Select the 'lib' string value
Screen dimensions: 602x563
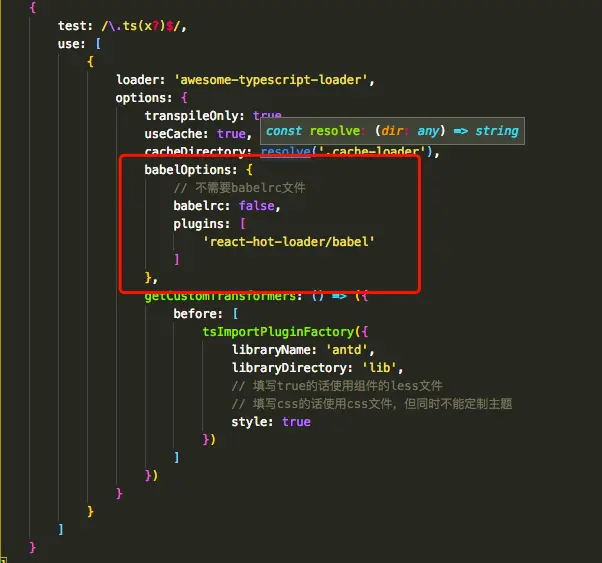coord(380,368)
